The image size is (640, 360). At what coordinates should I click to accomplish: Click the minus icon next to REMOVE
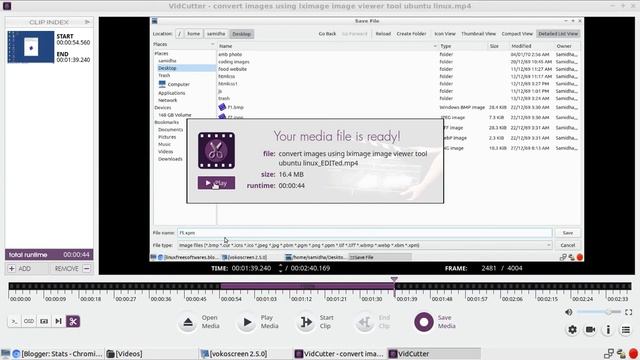click(x=87, y=269)
